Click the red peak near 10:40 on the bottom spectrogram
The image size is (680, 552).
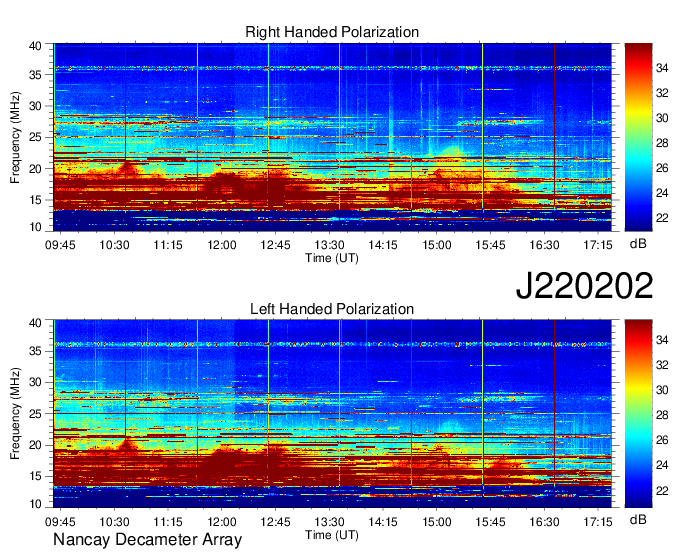[127, 444]
